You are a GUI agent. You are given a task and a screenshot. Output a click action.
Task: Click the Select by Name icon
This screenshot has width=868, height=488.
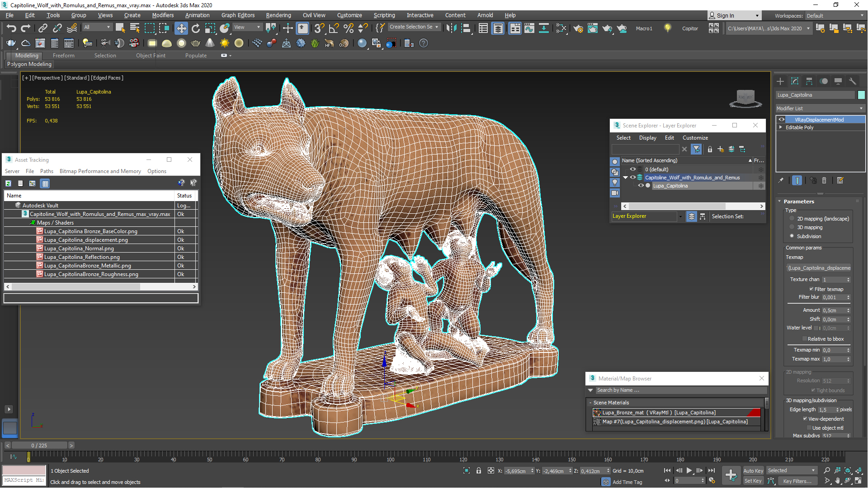(134, 28)
